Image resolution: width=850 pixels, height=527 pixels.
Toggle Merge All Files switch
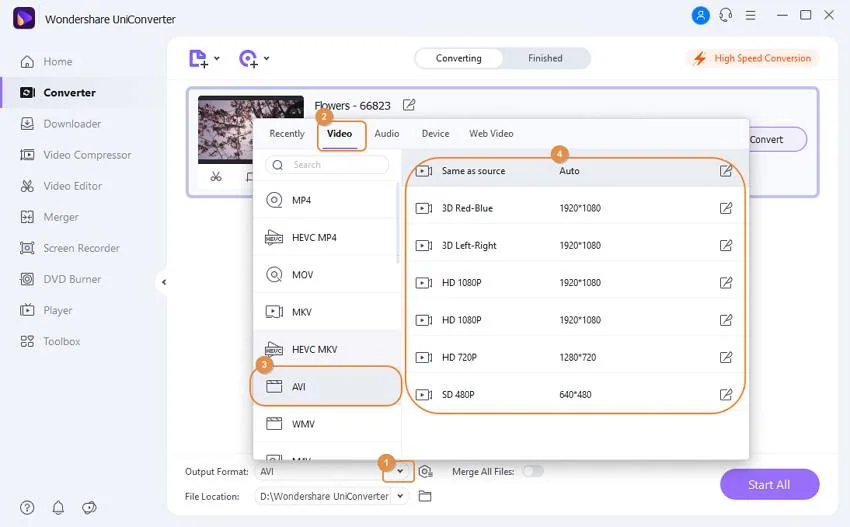tap(533, 472)
